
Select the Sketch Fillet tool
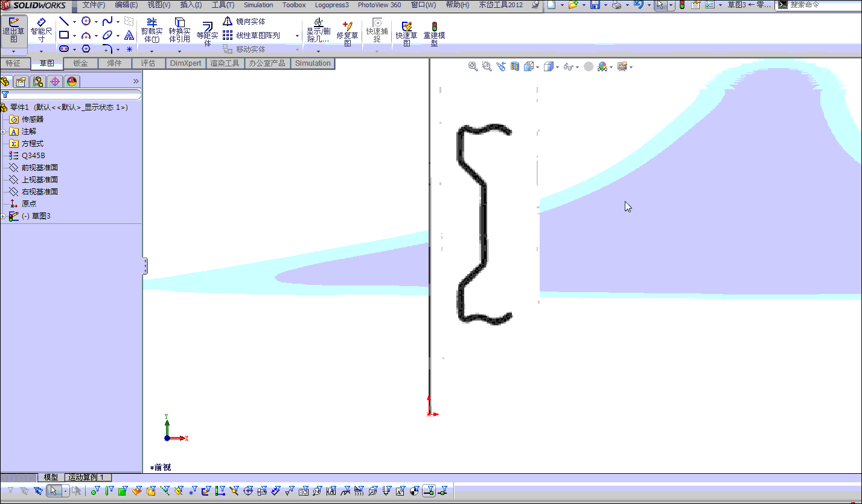coord(107,49)
